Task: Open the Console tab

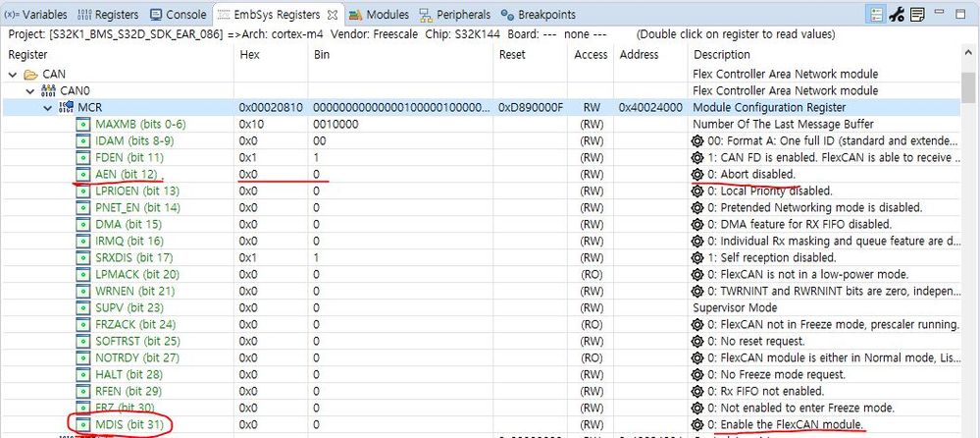Action: 179,14
